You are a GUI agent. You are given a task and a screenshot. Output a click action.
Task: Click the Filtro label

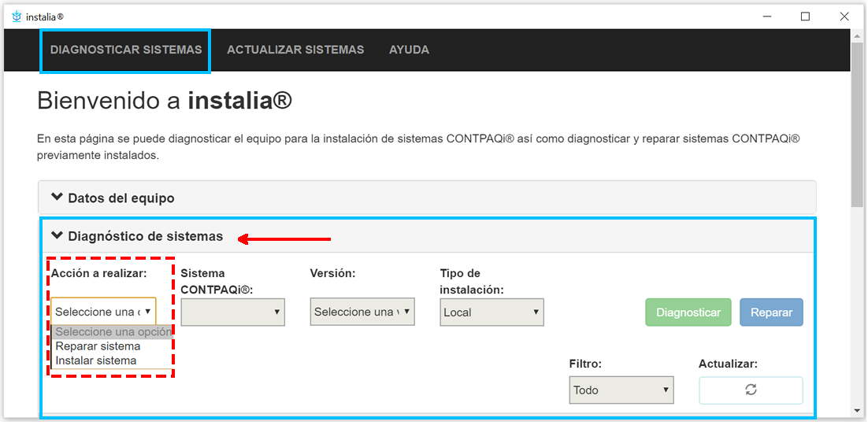click(585, 364)
